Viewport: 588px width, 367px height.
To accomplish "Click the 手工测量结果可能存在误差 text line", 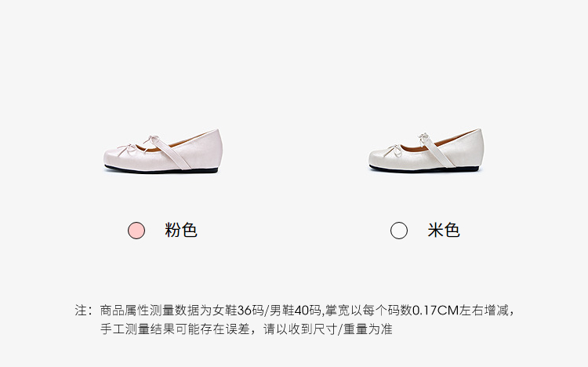I will [x=175, y=329].
